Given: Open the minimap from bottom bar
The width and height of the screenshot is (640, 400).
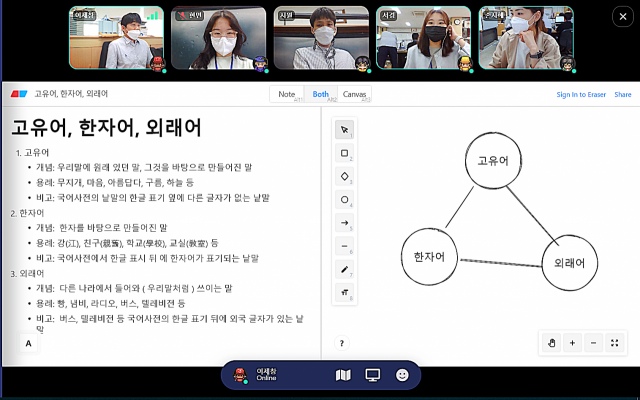Looking at the screenshot, I should pos(343,375).
